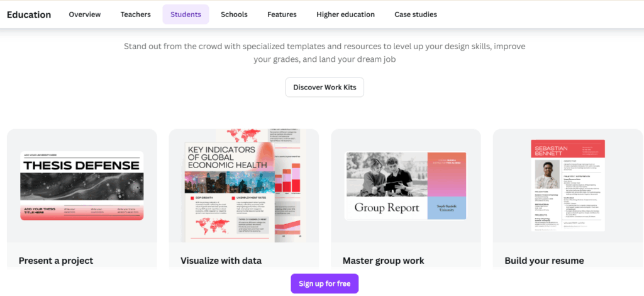Screen dimensions: 644x296
Task: Click the Education heading link
Action: tap(29, 15)
